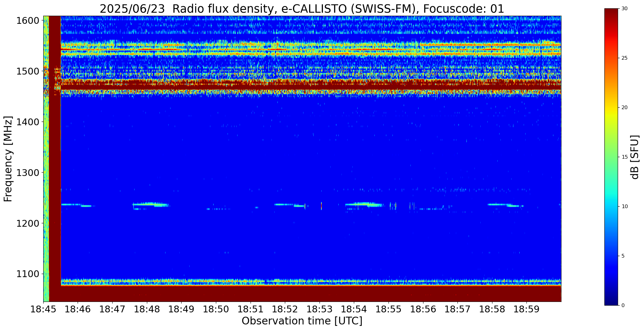Click the 18:46 time tick label
644x330 pixels.
(78, 309)
